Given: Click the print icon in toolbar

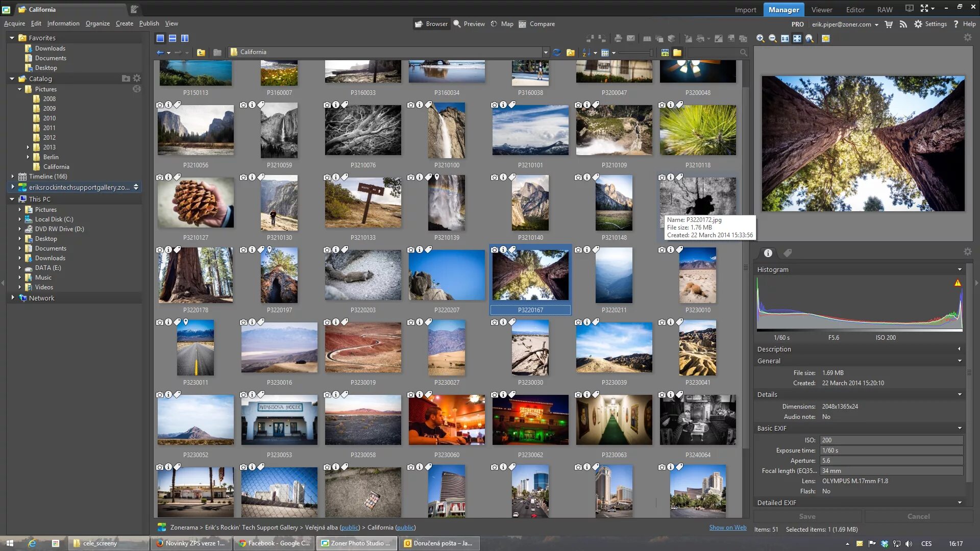Looking at the screenshot, I should tap(618, 39).
